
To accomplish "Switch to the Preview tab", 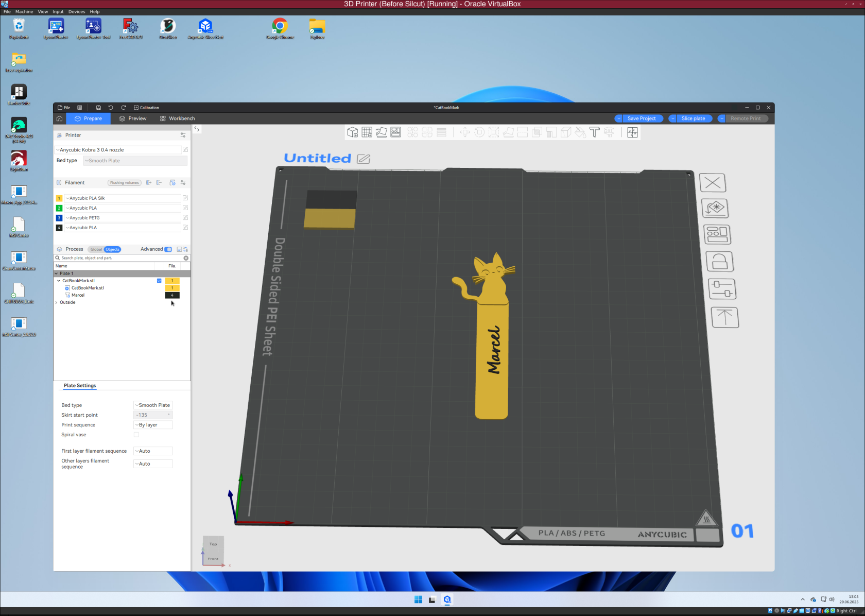I will click(x=132, y=118).
